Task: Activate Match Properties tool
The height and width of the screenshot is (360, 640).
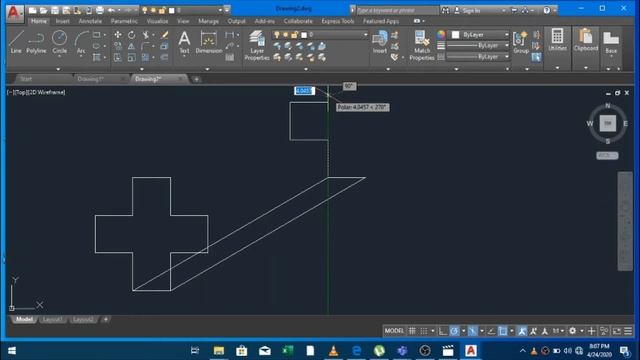Action: coord(422,46)
